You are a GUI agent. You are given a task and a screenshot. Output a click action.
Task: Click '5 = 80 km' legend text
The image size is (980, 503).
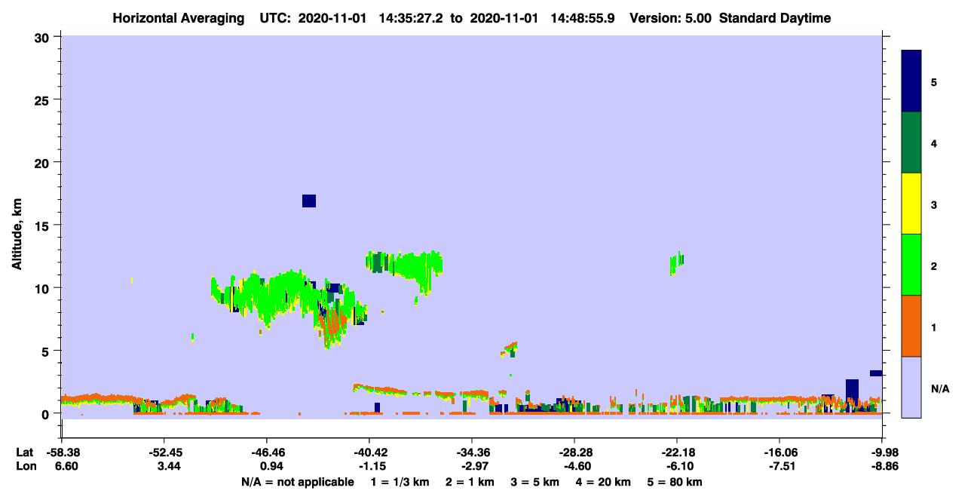(x=675, y=482)
